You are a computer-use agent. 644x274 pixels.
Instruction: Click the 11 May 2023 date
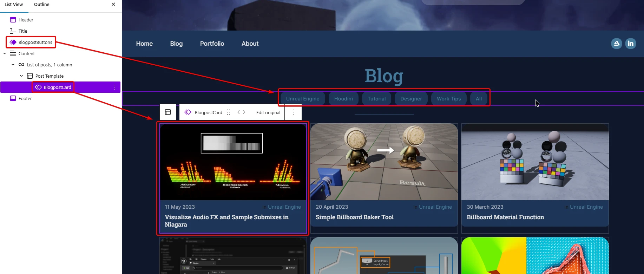180,207
